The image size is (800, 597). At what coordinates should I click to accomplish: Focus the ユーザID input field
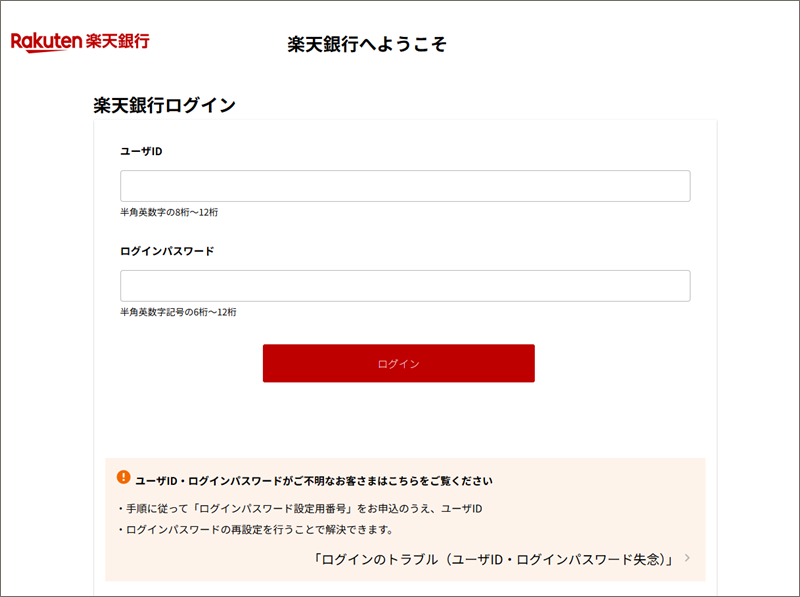(405, 186)
